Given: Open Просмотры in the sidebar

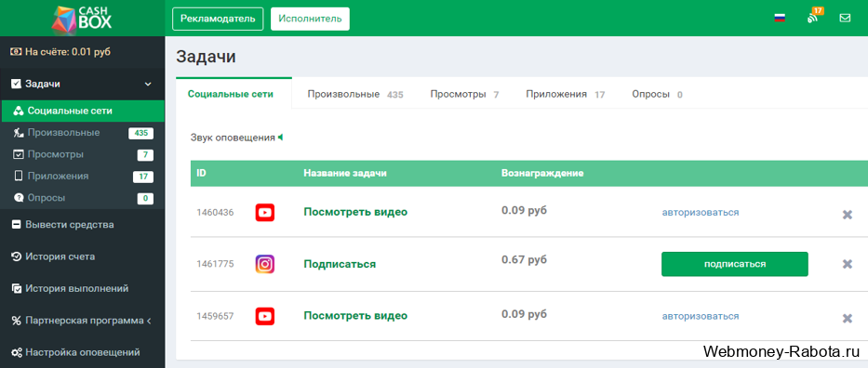Looking at the screenshot, I should click(83, 154).
